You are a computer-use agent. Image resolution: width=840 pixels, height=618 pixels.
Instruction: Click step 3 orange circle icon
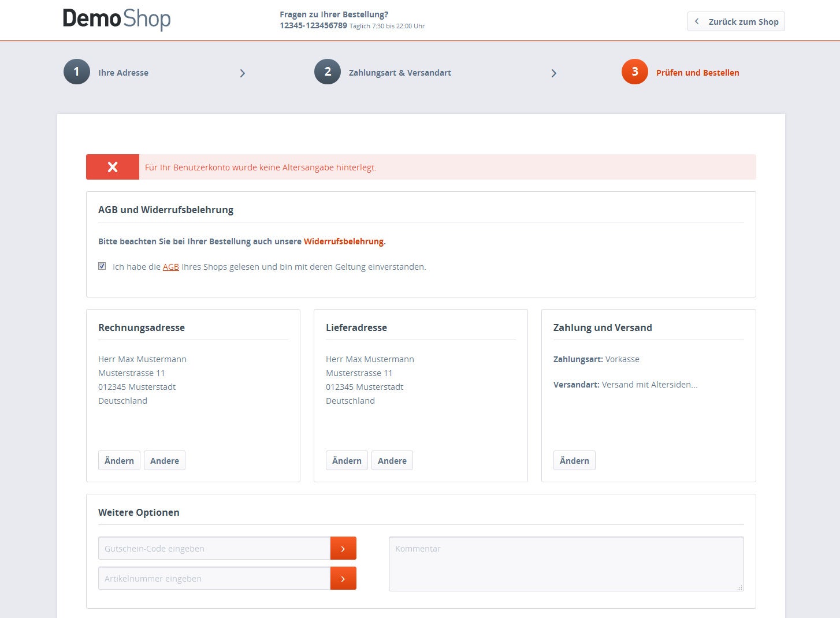tap(635, 72)
